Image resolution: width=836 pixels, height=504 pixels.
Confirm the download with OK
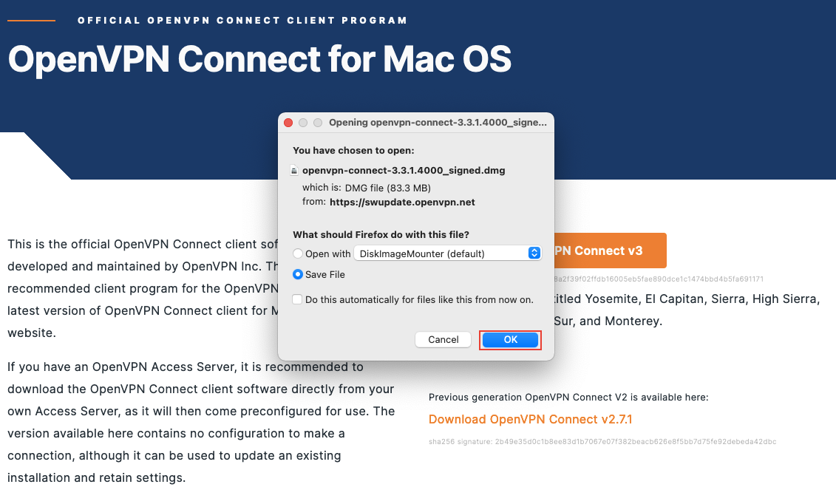[x=510, y=339]
